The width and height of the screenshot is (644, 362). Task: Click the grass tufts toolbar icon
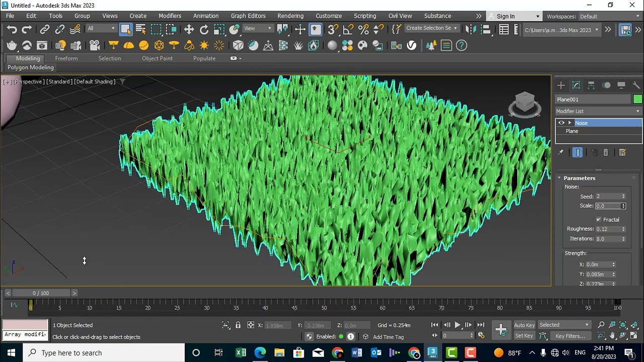(298, 46)
